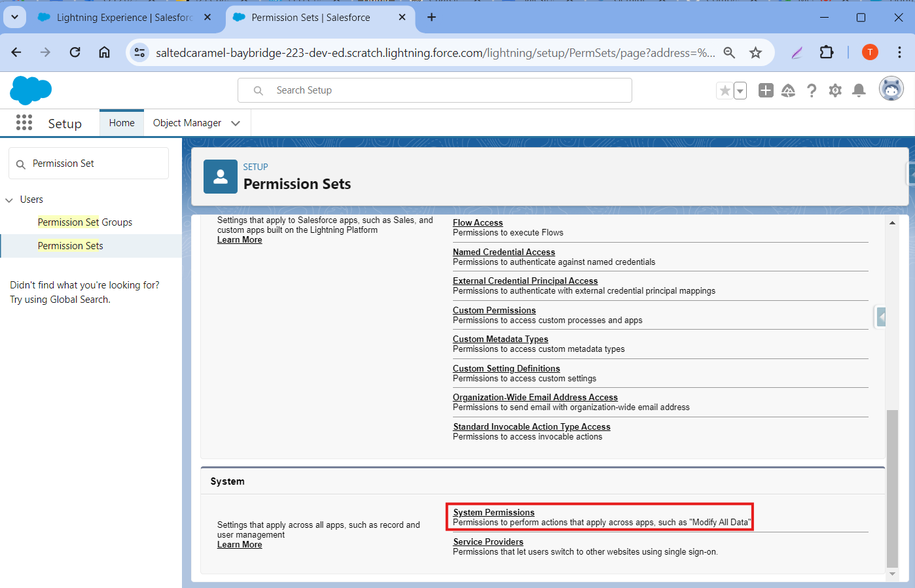Open Chrome profile T avatar

tap(870, 52)
